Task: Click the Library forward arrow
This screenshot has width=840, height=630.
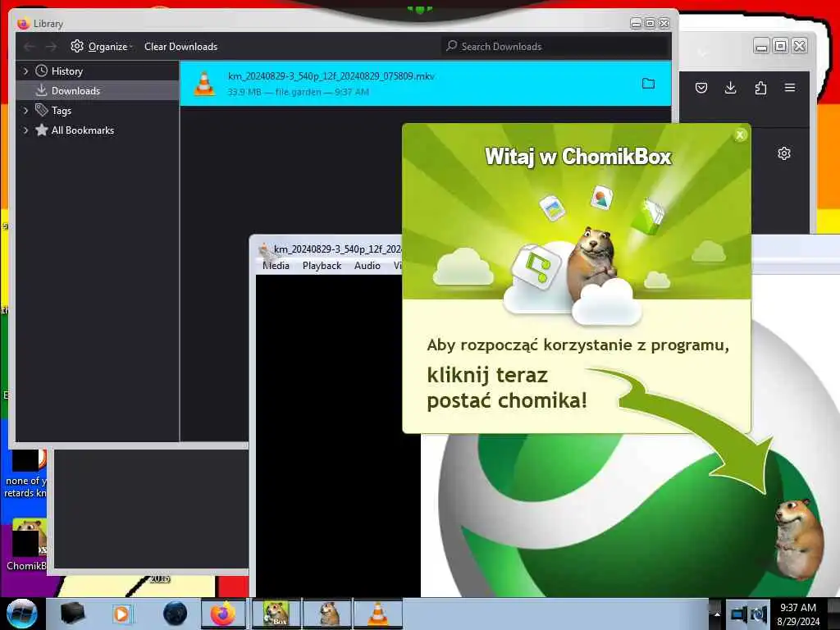Action: tap(52, 47)
